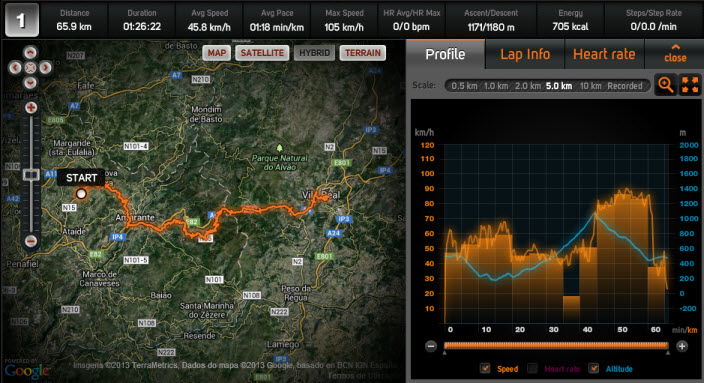The width and height of the screenshot is (704, 383).
Task: Click the magnifier zoom chart icon
Action: pyautogui.click(x=666, y=85)
